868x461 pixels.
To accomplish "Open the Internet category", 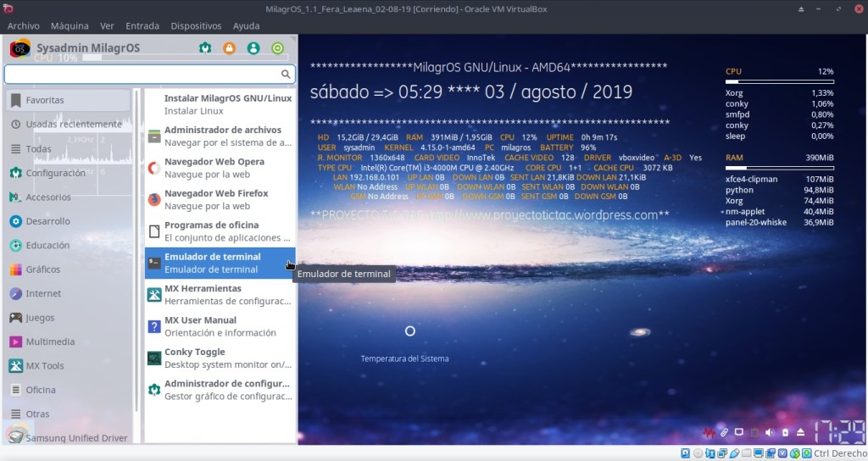I will [69, 293].
